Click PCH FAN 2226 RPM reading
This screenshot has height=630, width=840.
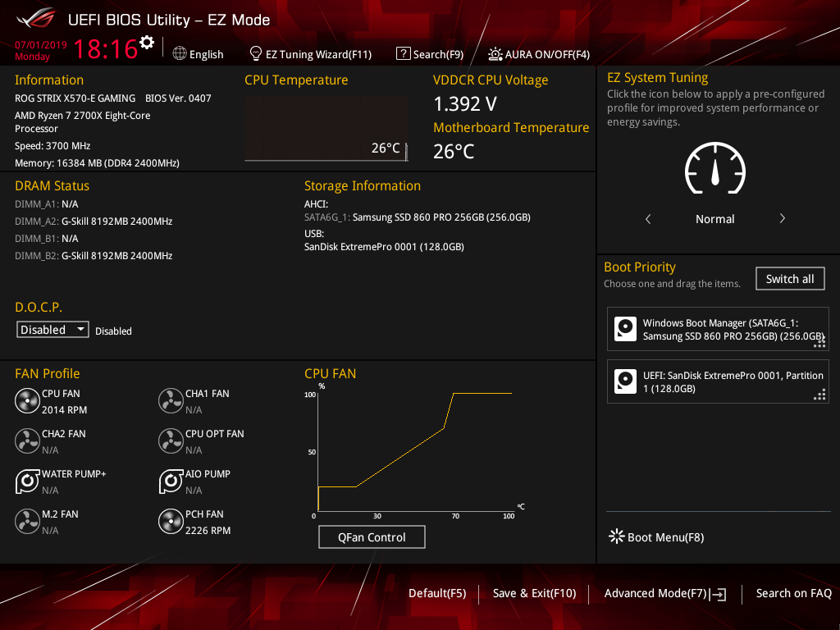(208, 531)
